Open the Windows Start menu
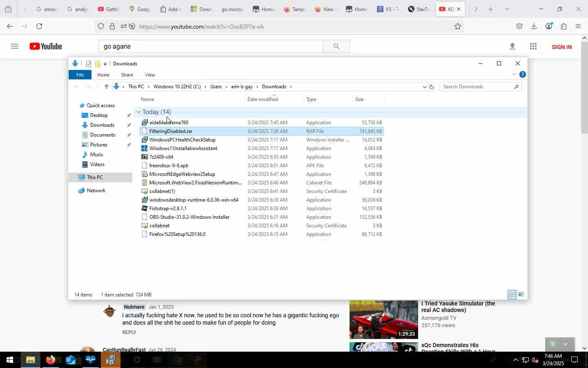The image size is (588, 368). (10, 360)
